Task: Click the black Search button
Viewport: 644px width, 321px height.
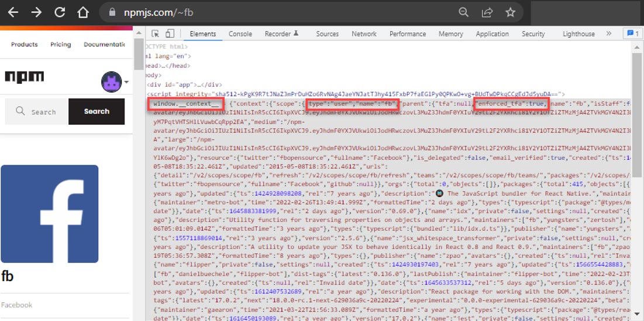Action: (97, 111)
